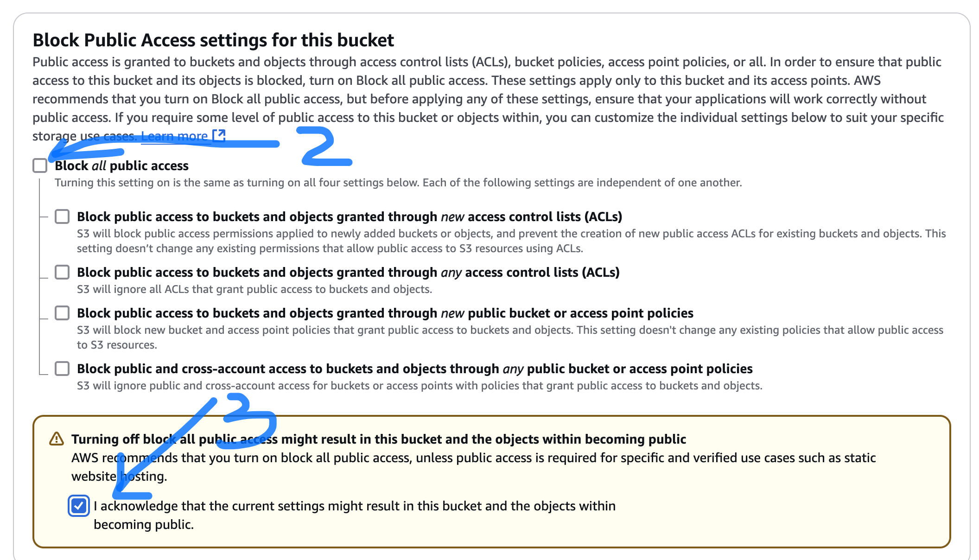The width and height of the screenshot is (979, 560).
Task: Click the hand-drawn blue number 3 annotation
Action: tap(250, 420)
